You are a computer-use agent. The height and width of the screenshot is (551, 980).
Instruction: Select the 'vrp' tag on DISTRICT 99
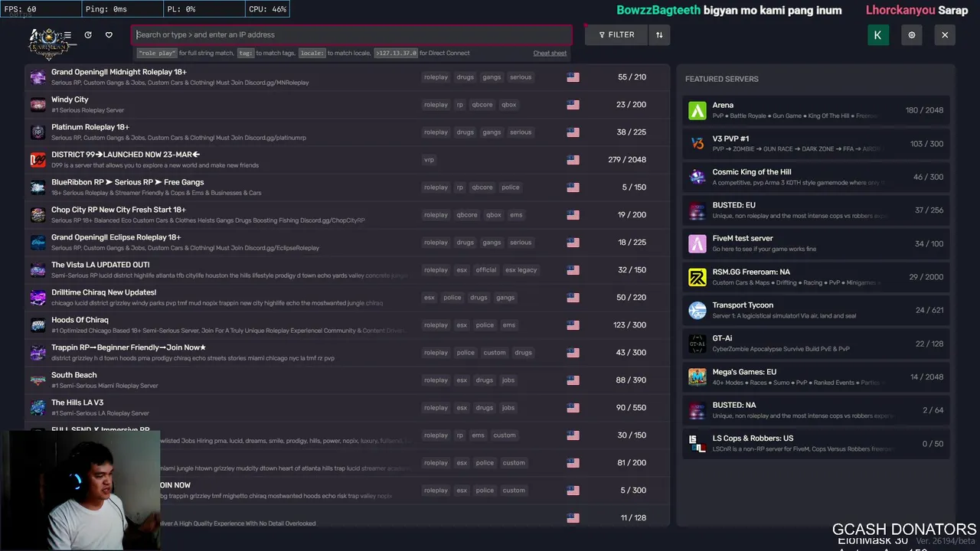click(429, 160)
